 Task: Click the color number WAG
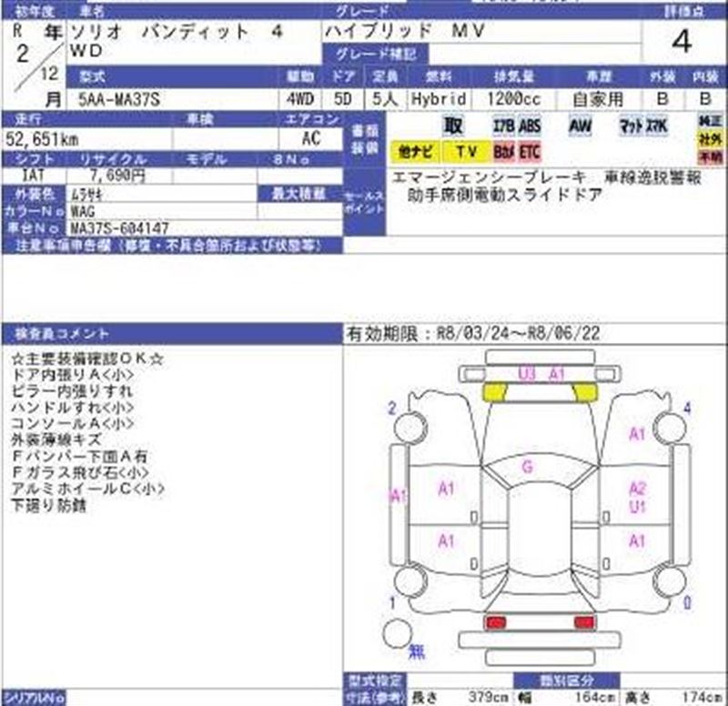point(83,212)
